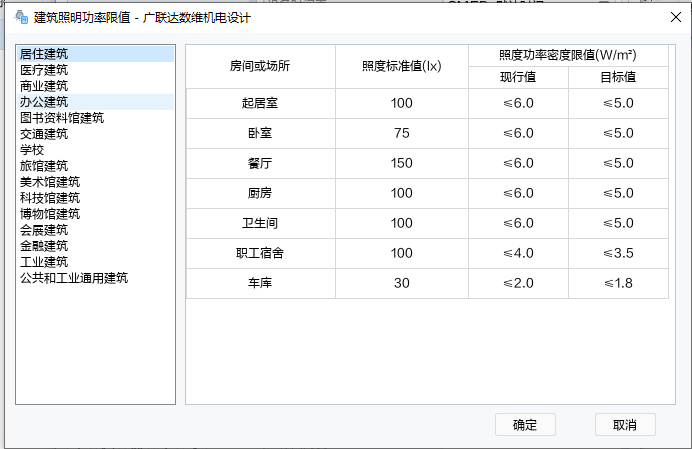Select 公共和工业通用建筑 in the list
692x449 pixels.
pos(95,278)
